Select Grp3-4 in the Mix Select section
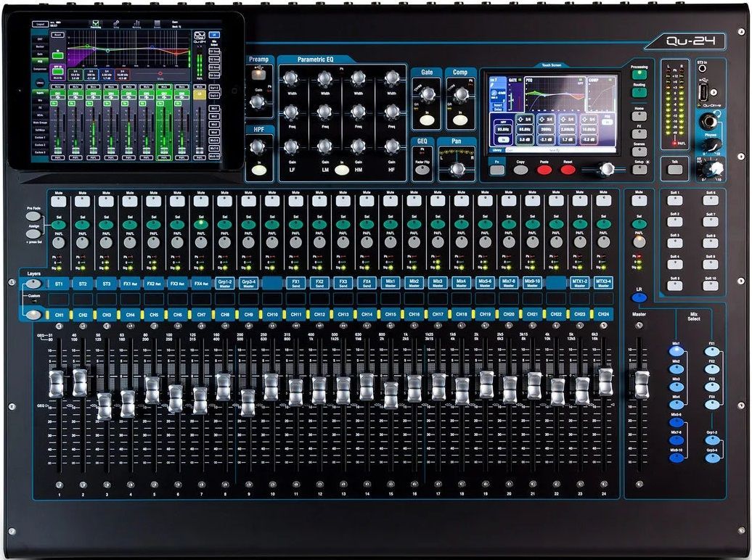 click(711, 458)
